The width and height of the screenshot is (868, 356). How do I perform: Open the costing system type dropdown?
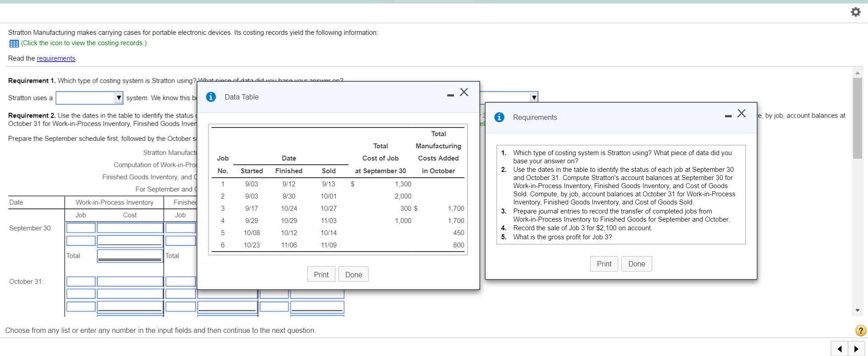point(90,98)
